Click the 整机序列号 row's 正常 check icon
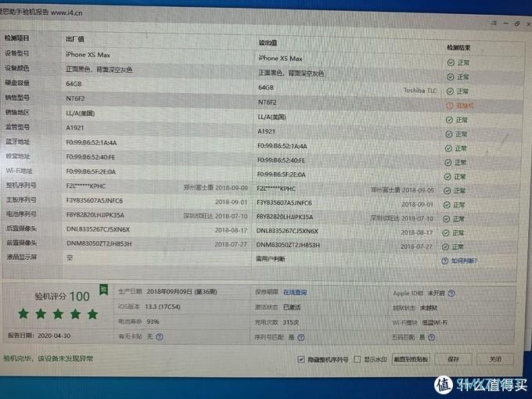Viewport: 532px width, 399px height. (x=448, y=191)
